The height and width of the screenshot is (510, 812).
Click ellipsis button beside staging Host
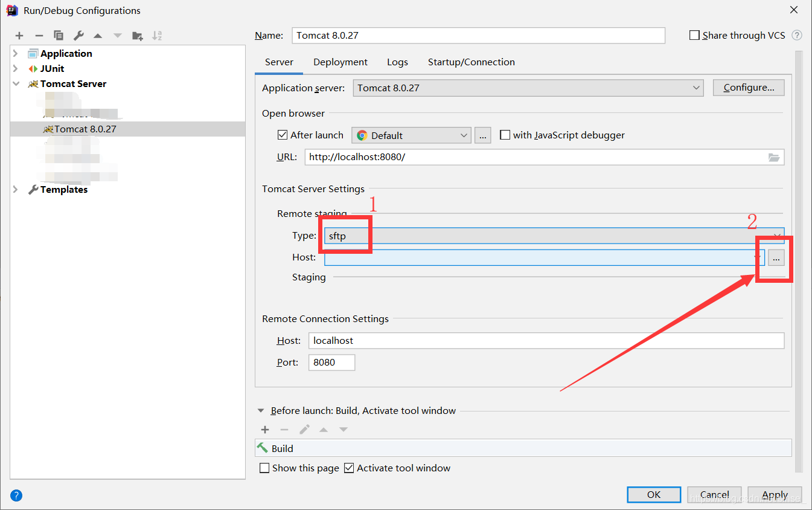pos(776,258)
